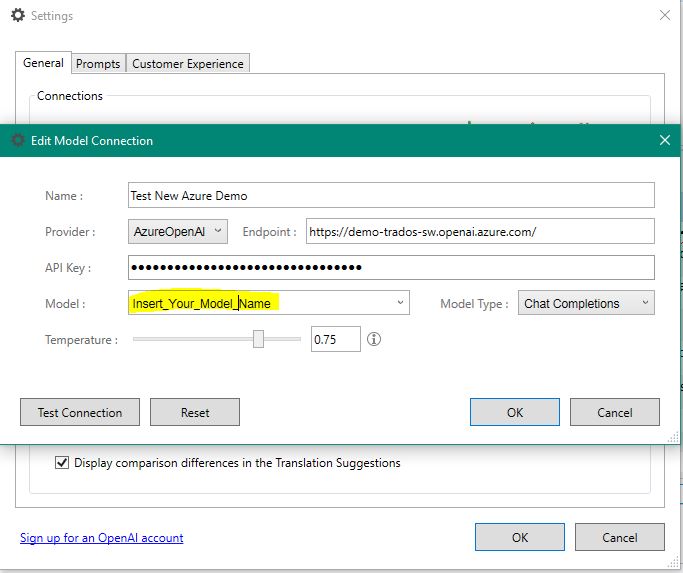Viewport: 683px width, 573px height.
Task: Open Sign up for an OpenAI account link
Action: tap(101, 538)
